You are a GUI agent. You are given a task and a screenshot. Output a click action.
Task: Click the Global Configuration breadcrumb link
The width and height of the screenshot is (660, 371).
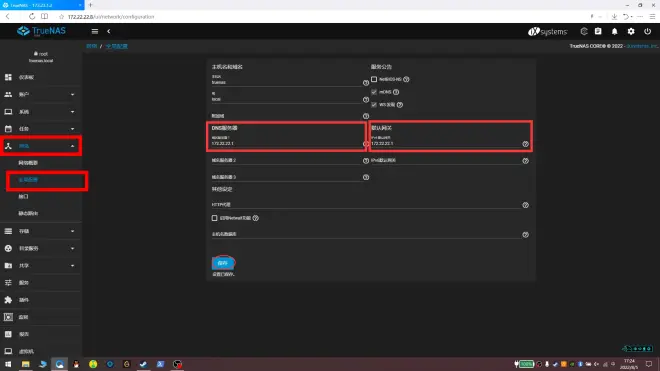(x=117, y=46)
